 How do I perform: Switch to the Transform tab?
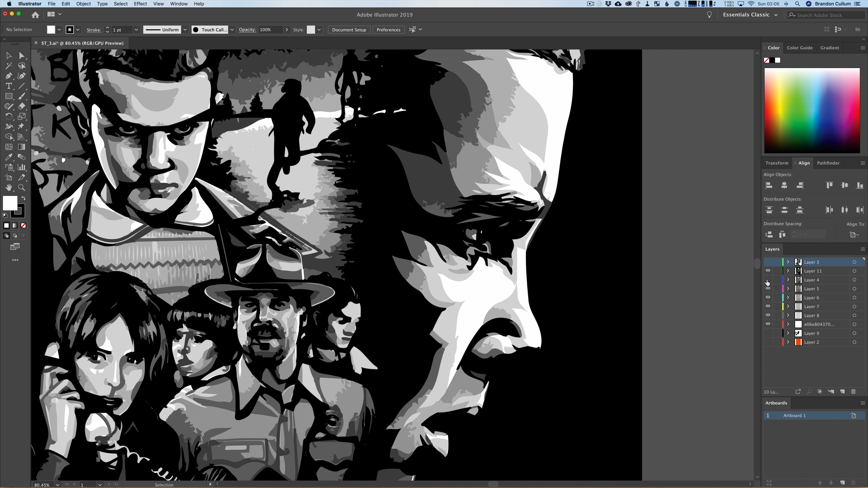pos(777,163)
